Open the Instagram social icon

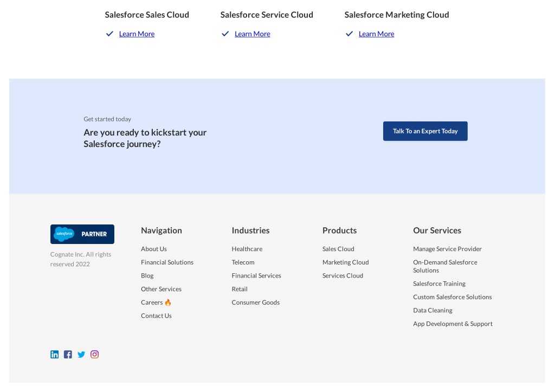click(94, 355)
